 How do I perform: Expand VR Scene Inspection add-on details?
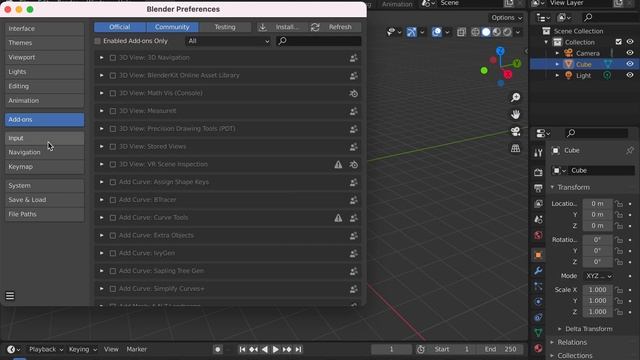pos(101,164)
